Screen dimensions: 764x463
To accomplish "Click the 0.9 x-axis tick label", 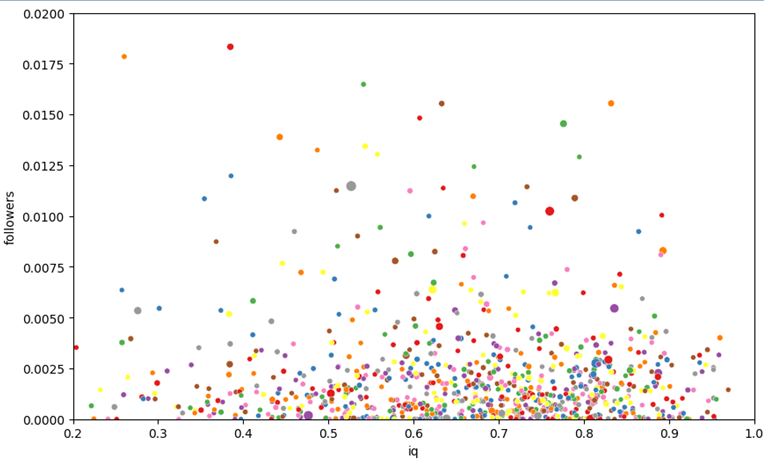I will [669, 433].
